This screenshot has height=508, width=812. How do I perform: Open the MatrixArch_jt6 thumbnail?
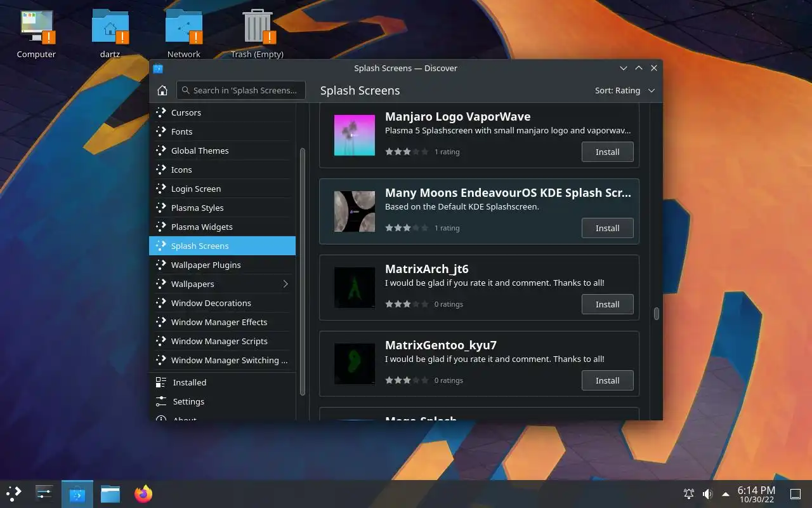(x=355, y=288)
